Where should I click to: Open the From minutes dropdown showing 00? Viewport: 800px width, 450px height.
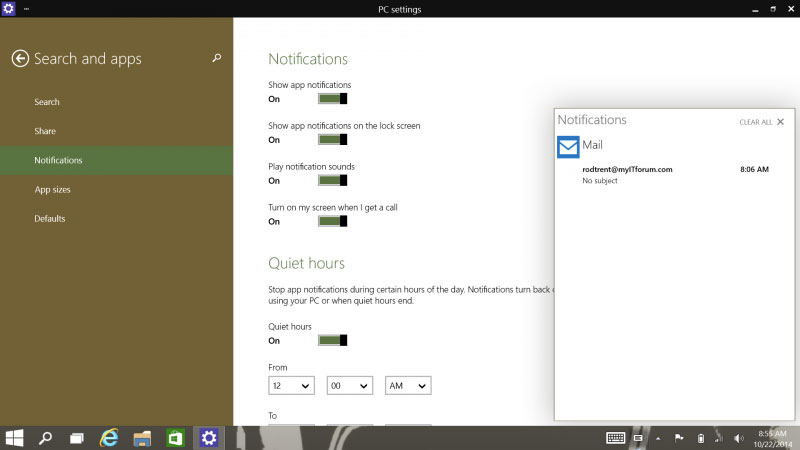(x=349, y=385)
